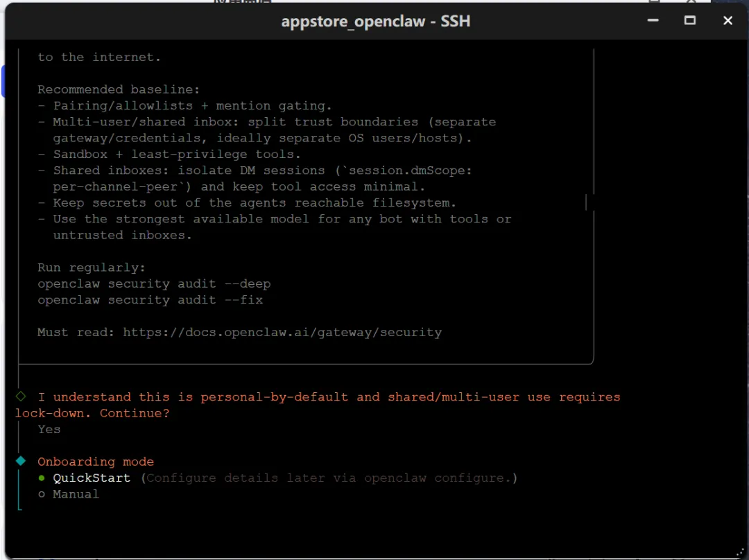Click the teal diamond beside Onboarding mode
This screenshot has height=560, width=749.
pos(21,461)
